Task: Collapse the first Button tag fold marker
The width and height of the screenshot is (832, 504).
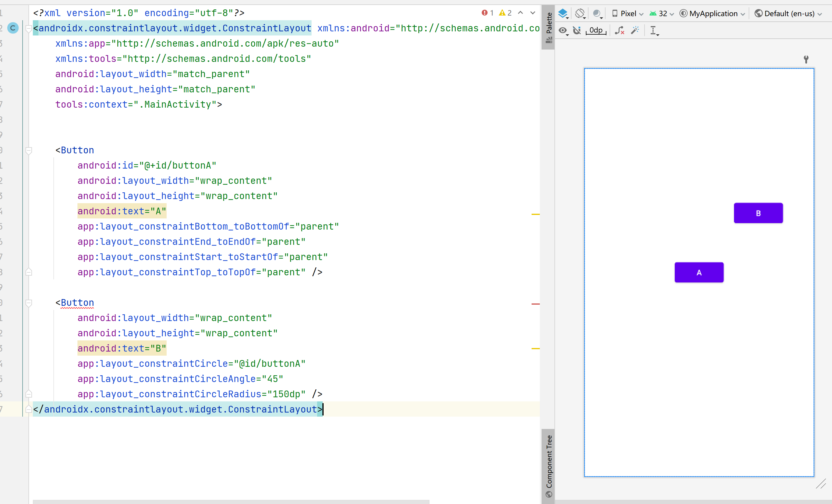Action: coord(29,150)
